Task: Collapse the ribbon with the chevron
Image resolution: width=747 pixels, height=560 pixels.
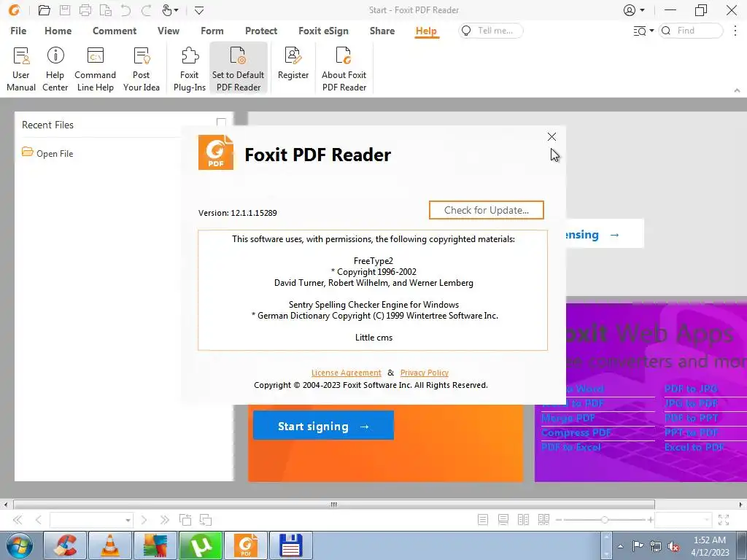Action: pyautogui.click(x=737, y=90)
